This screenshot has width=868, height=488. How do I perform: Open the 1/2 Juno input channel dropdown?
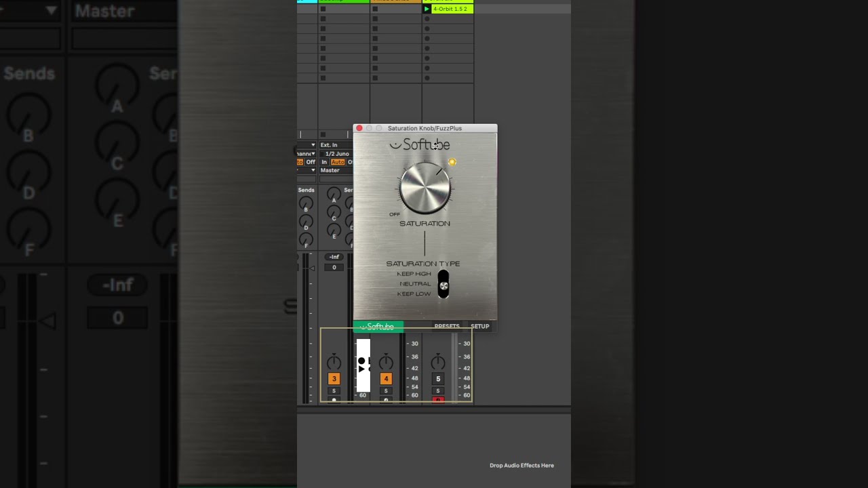pyautogui.click(x=335, y=154)
